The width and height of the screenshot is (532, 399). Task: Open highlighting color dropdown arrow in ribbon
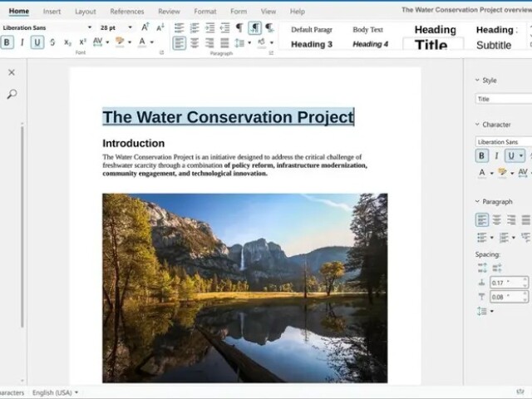(x=130, y=42)
